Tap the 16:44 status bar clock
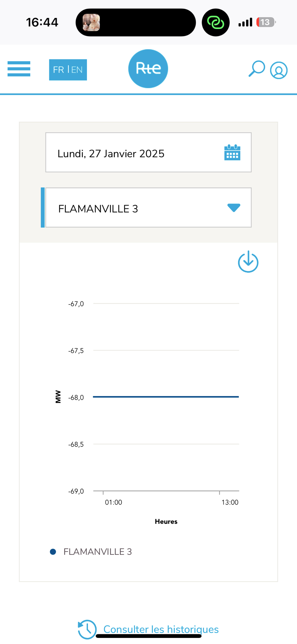Image resolution: width=297 pixels, height=644 pixels. coord(42,23)
